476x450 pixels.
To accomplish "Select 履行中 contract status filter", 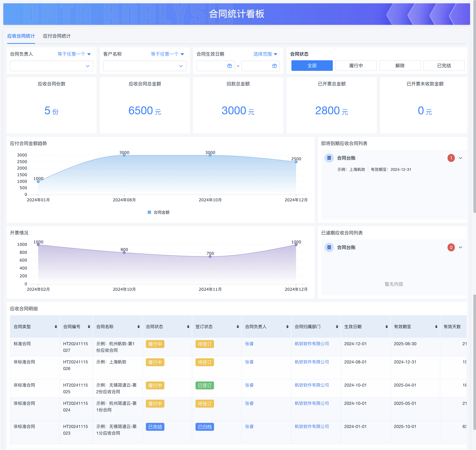I will (356, 66).
